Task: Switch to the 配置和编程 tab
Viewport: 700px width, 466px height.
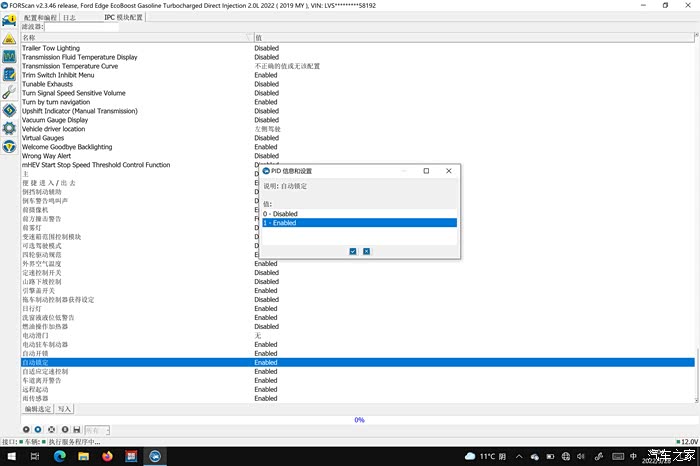Action: pos(40,17)
